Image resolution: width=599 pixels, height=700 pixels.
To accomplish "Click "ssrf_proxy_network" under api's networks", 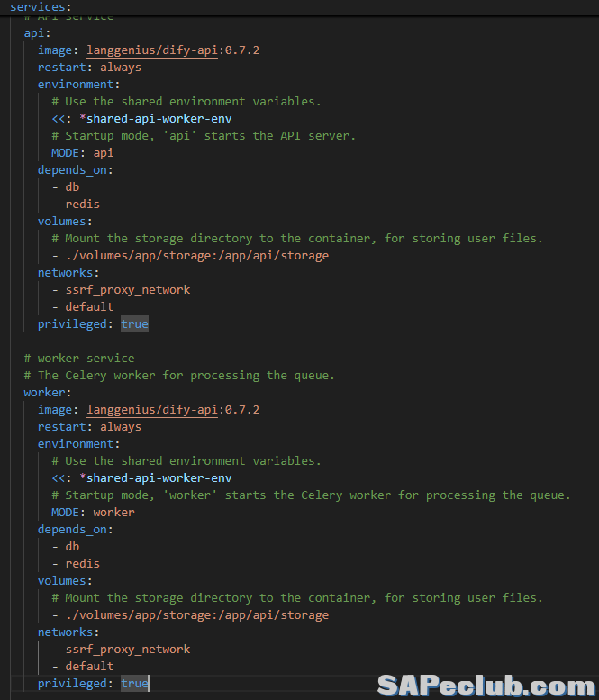I will click(127, 290).
